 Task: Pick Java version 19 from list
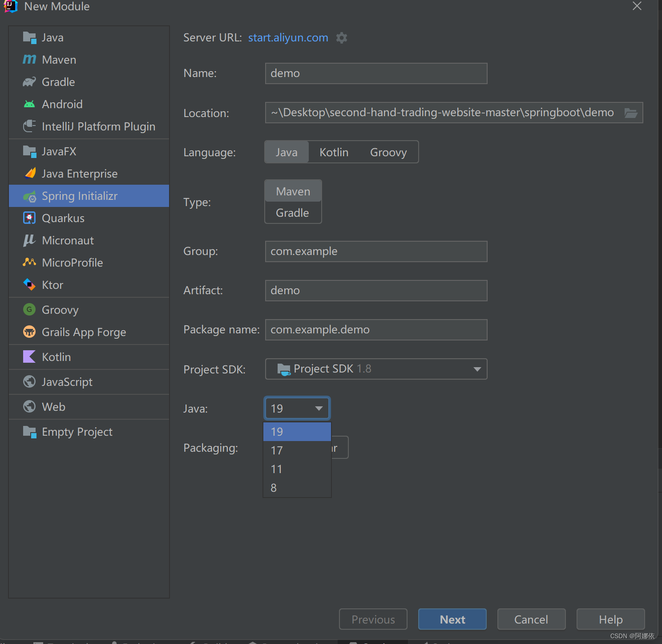tap(297, 432)
